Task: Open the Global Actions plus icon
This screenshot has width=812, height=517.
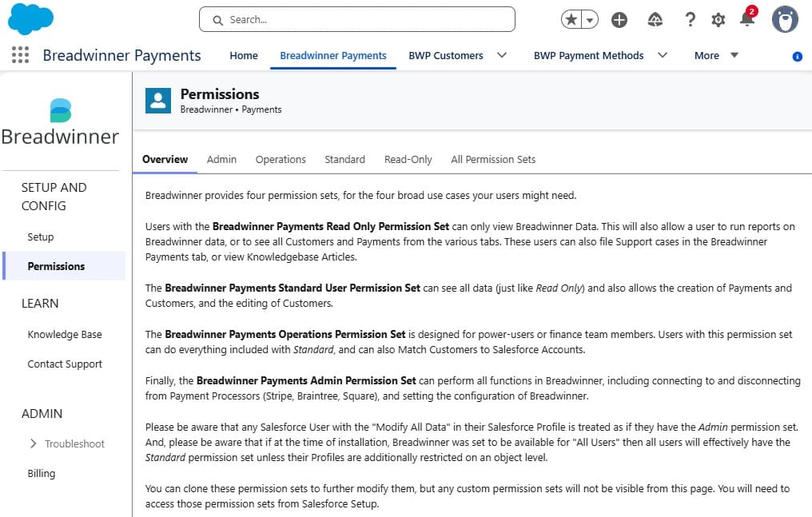Action: click(619, 20)
